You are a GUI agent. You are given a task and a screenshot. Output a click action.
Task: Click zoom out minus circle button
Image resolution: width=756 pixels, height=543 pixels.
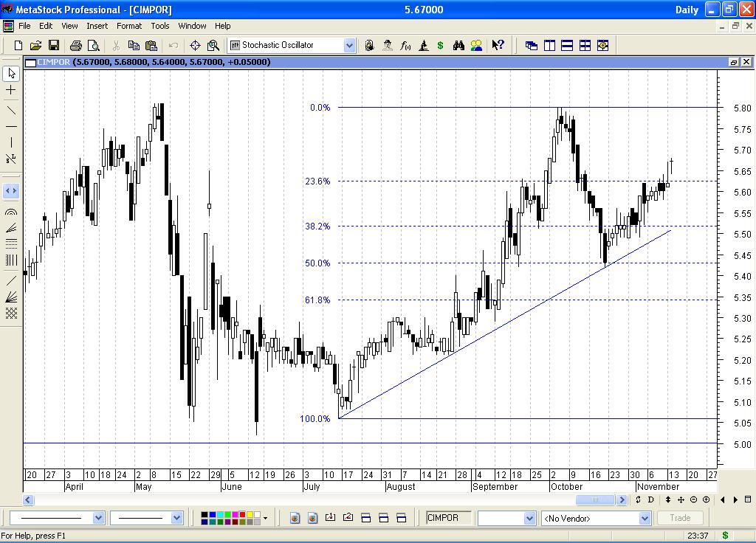point(694,499)
